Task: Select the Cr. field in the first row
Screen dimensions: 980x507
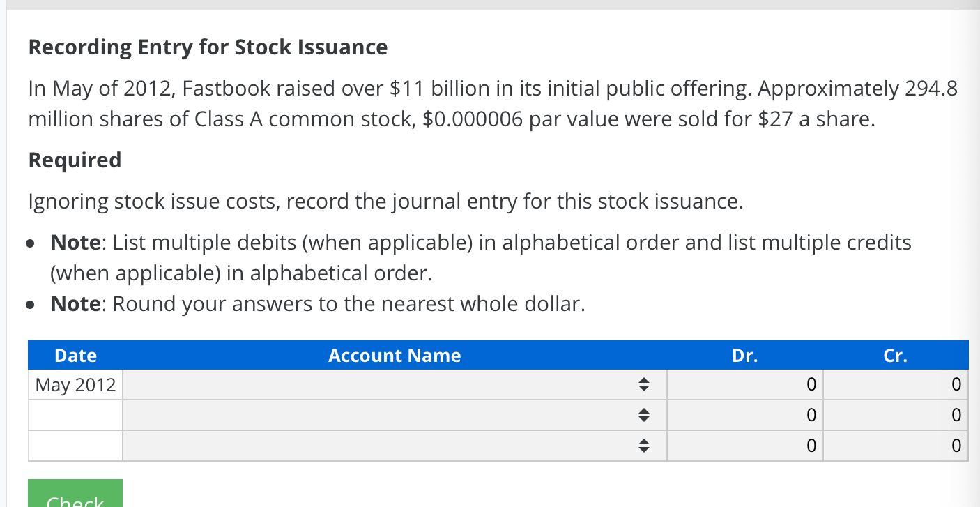Action: point(896,384)
